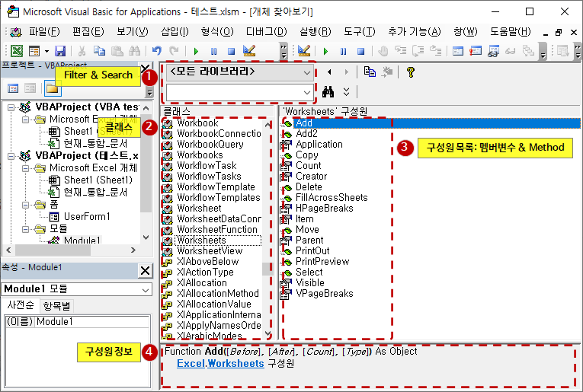The image size is (583, 392).
Task: Click the Find binoculars icon in standard toolbar
Action: (135, 50)
